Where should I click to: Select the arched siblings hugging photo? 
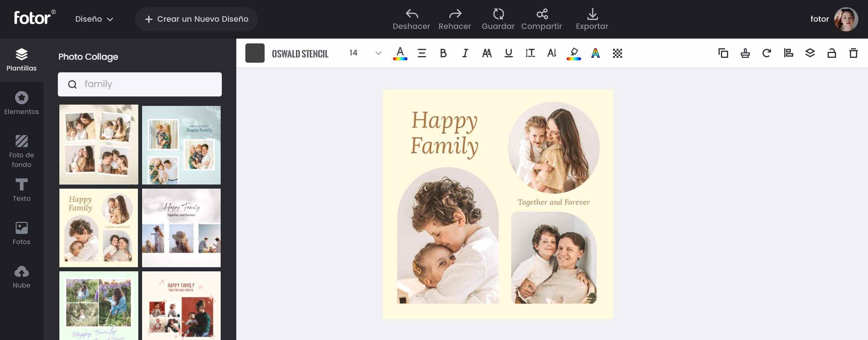[448, 236]
